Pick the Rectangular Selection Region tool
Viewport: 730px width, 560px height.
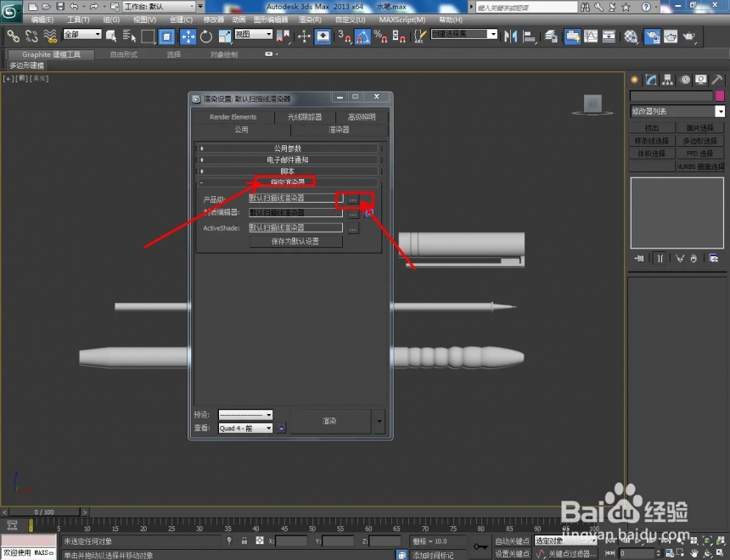(148, 36)
